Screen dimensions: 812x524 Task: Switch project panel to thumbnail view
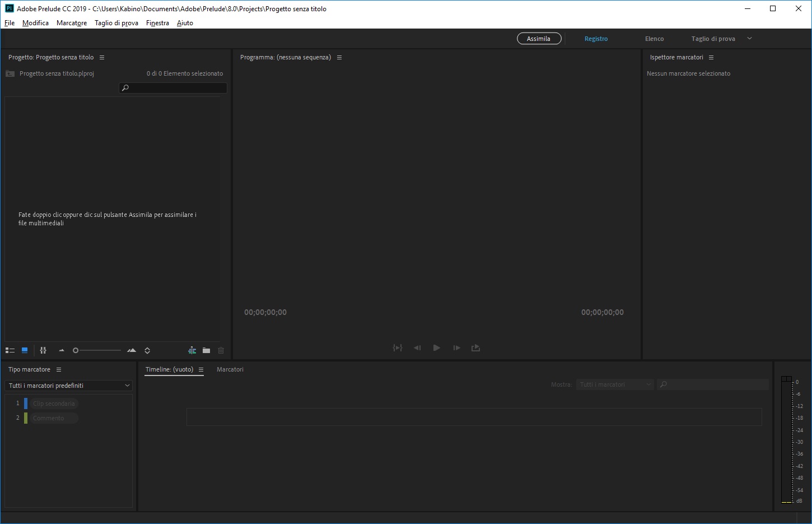coord(25,350)
